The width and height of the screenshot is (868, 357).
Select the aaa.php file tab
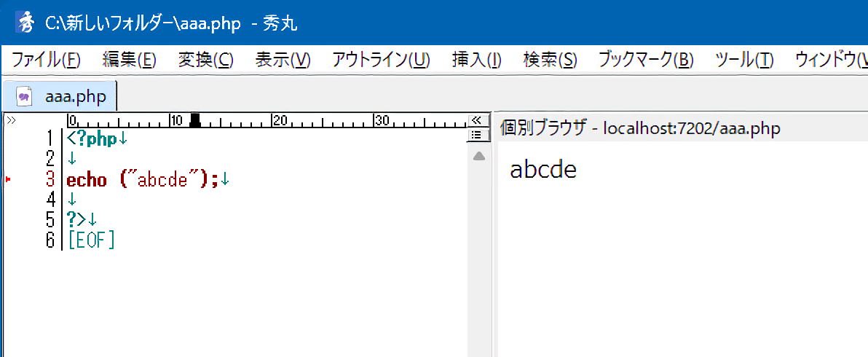pyautogui.click(x=75, y=96)
